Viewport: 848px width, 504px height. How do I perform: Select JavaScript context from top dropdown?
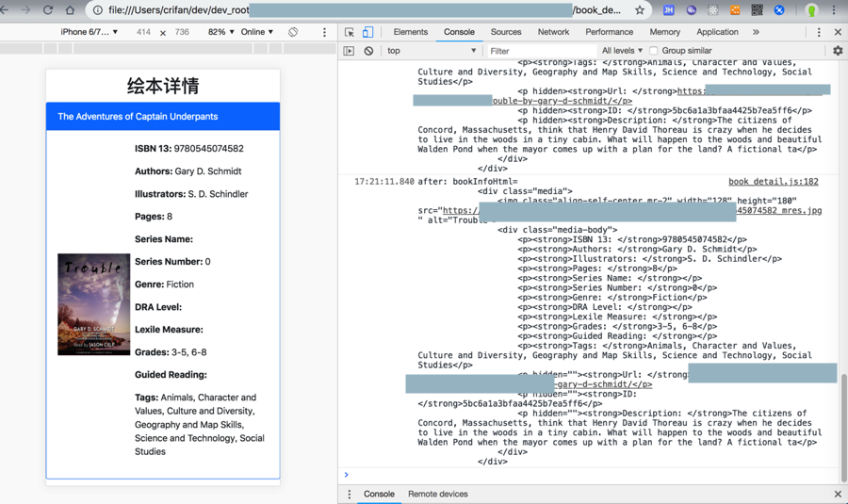(x=432, y=50)
